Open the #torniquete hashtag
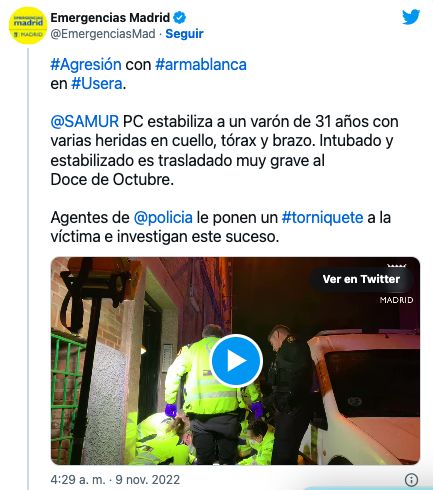Screen dimensions: 433x490 click(322, 218)
